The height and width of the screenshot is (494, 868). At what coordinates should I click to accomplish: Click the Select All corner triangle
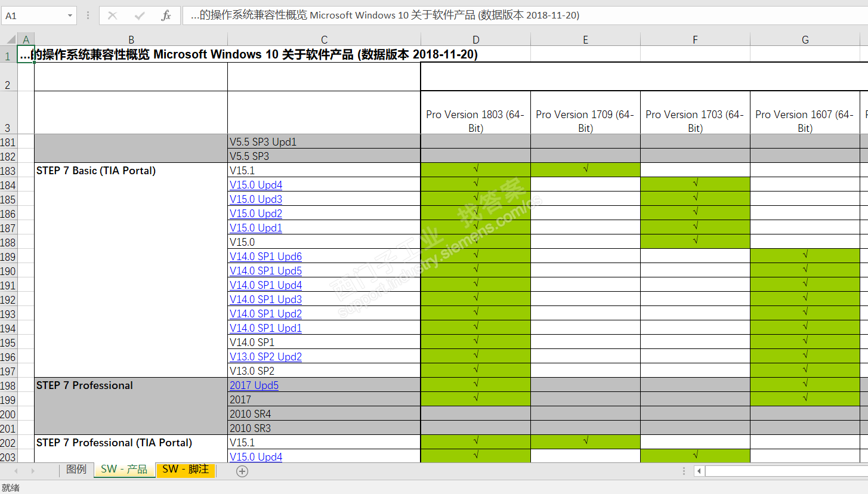[11, 39]
